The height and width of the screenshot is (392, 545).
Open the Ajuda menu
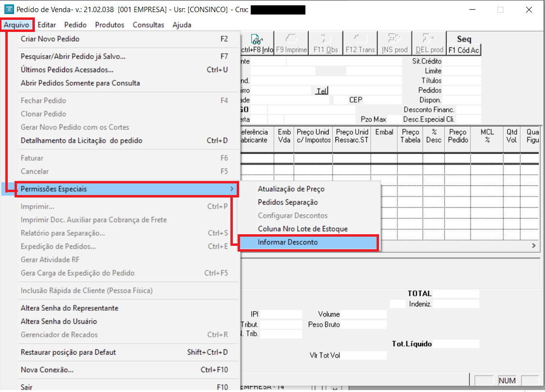tap(182, 25)
